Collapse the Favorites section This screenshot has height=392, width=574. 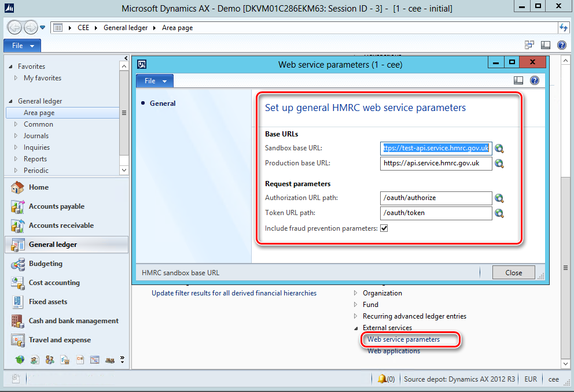click(x=10, y=66)
